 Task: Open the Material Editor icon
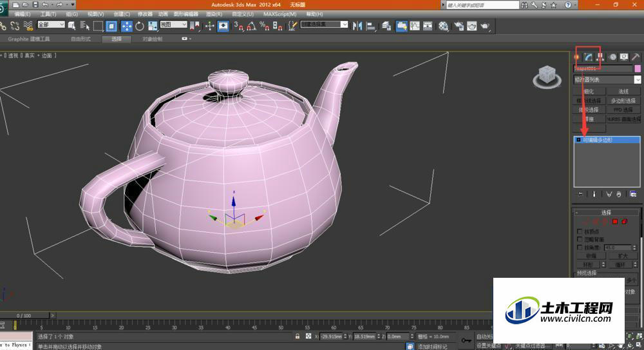coord(443,26)
